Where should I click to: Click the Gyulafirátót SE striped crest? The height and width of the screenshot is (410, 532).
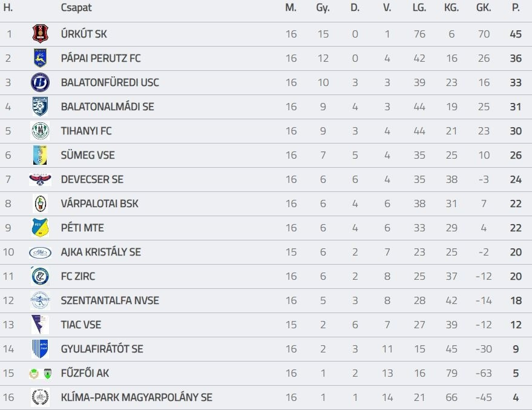pyautogui.click(x=40, y=349)
